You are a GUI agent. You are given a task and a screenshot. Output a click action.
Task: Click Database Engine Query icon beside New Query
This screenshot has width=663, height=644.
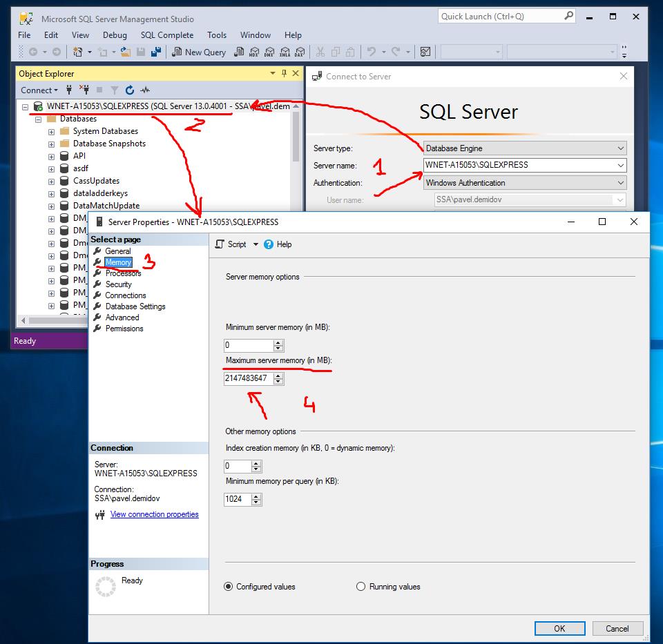(x=239, y=52)
